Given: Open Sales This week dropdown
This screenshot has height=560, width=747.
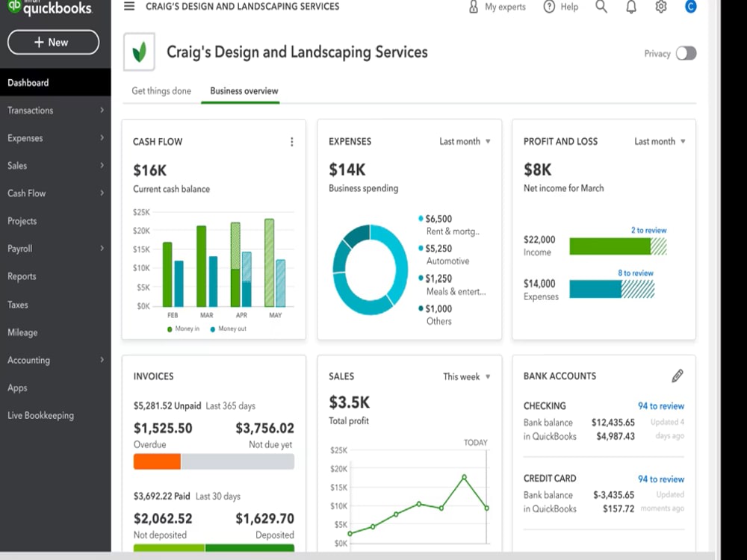Looking at the screenshot, I should coord(466,376).
